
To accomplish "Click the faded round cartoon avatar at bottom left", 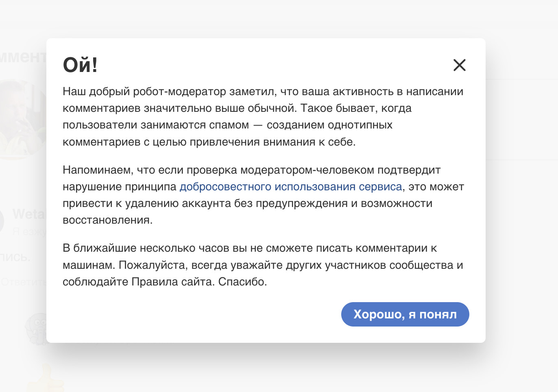I will point(37,329).
